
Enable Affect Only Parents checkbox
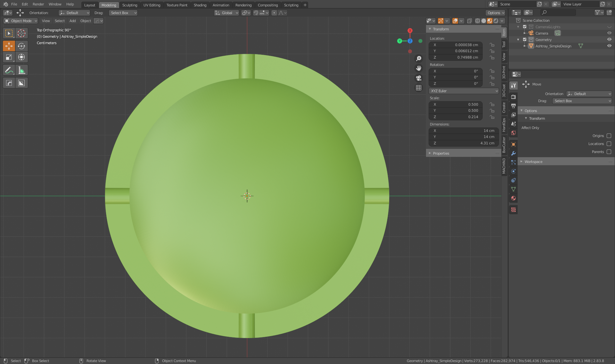tap(609, 152)
